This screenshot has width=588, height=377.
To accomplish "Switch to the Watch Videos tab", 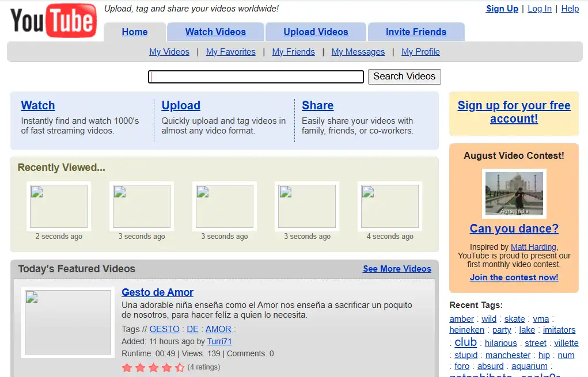I will [215, 32].
